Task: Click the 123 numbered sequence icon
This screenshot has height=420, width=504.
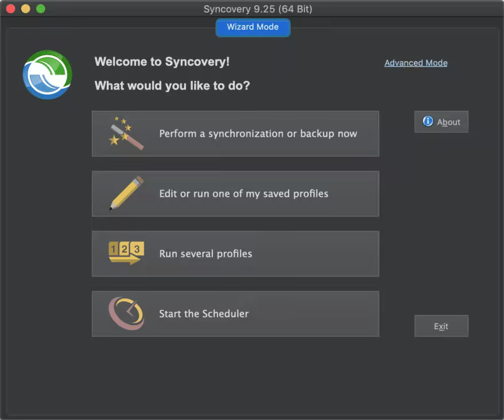Action: point(126,253)
